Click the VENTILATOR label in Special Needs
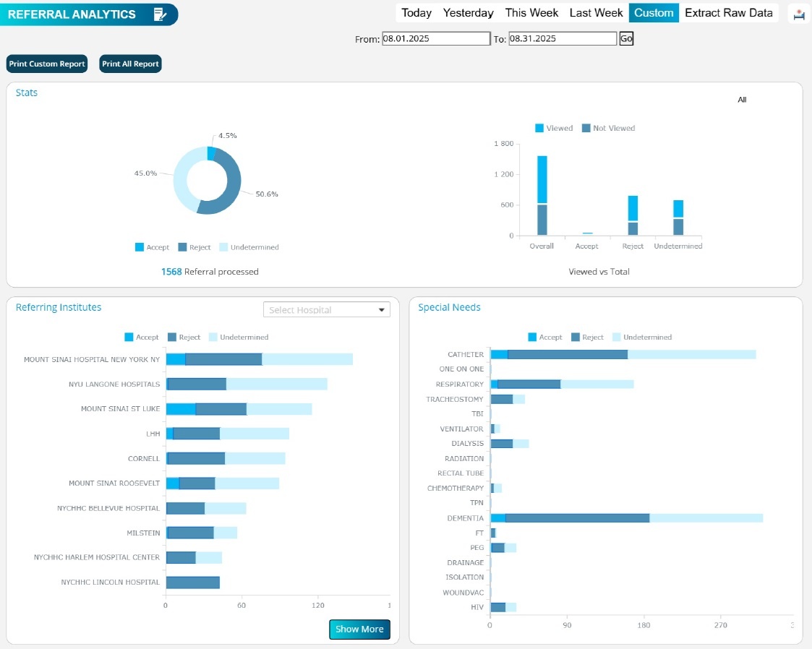 coord(461,429)
